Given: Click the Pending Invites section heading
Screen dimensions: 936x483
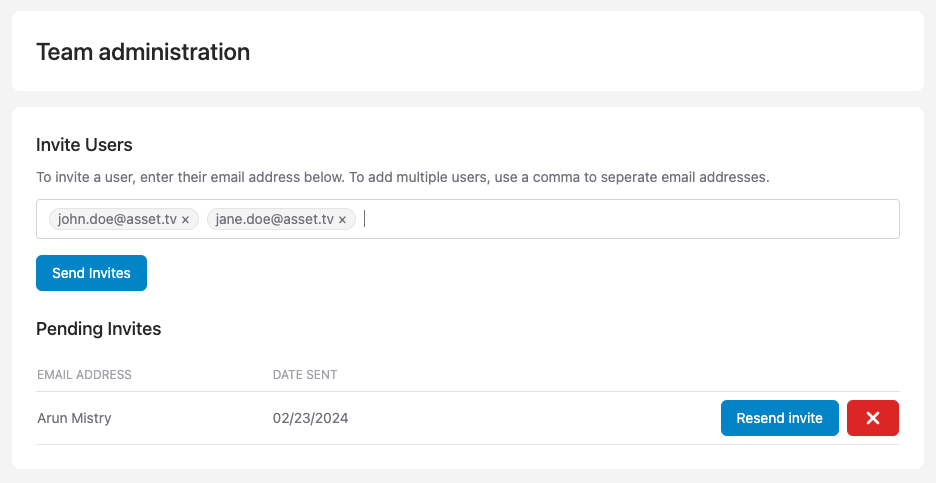Looking at the screenshot, I should (98, 328).
